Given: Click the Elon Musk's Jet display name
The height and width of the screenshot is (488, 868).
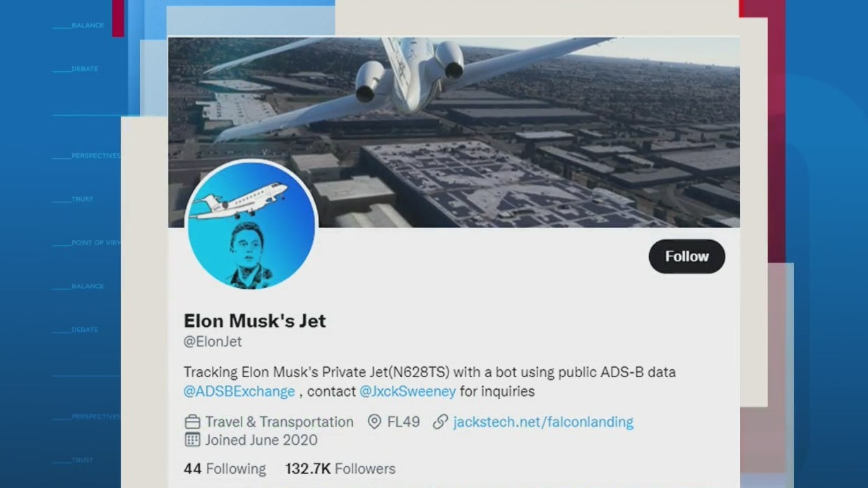Looking at the screenshot, I should (x=255, y=321).
